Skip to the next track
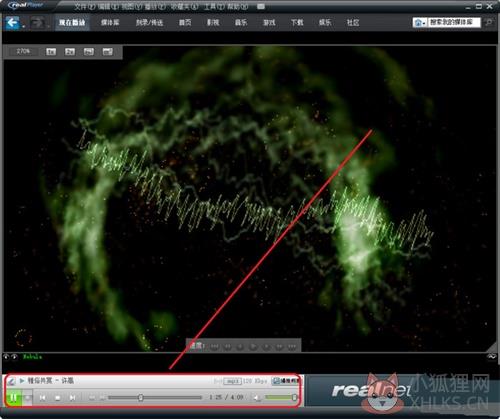Image resolution: width=500 pixels, height=419 pixels. (72, 398)
